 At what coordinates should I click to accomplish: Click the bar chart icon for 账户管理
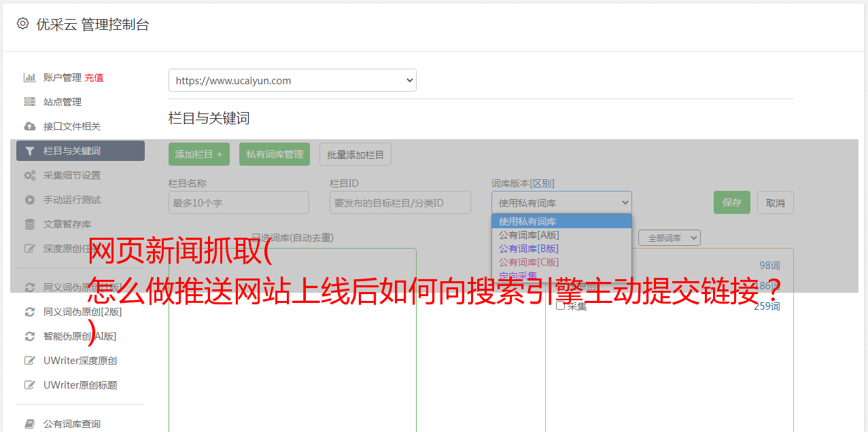coord(30,77)
